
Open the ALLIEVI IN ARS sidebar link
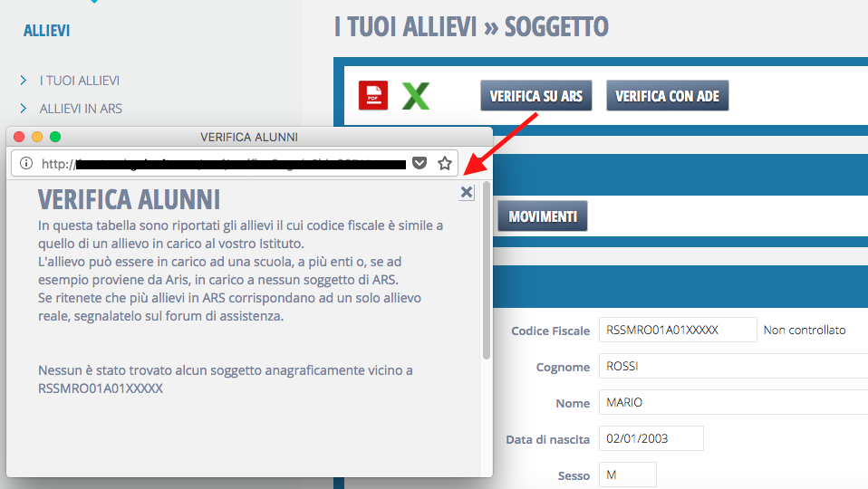[x=81, y=109]
